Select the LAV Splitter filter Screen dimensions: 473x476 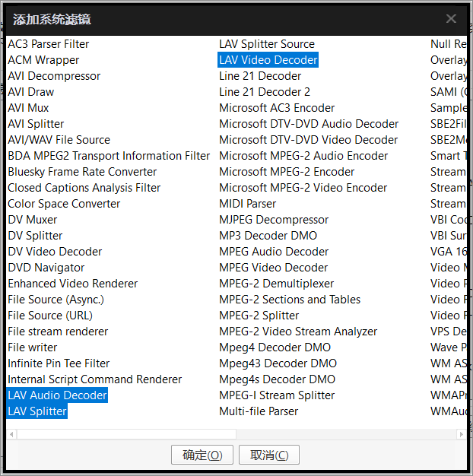[x=37, y=411]
